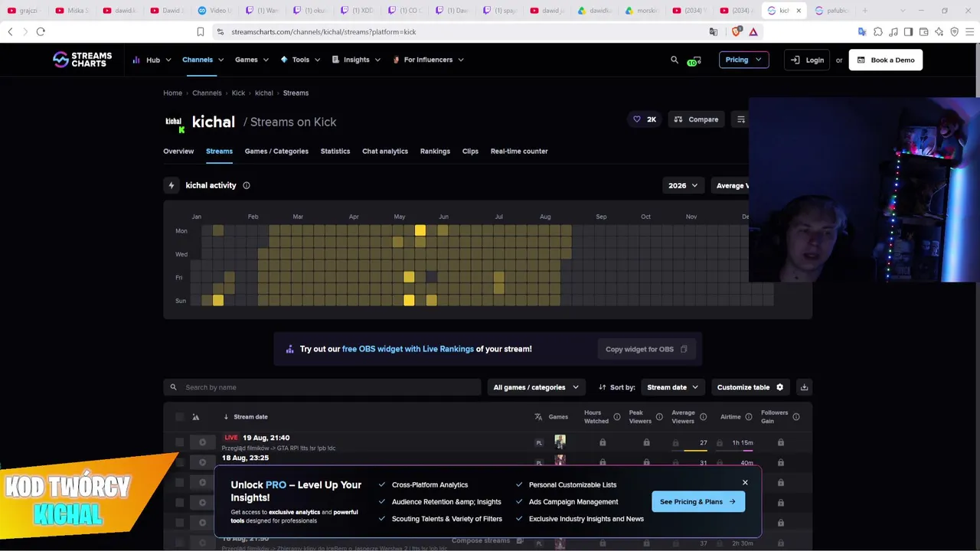
Task: Go to the Kick breadcrumb link
Action: click(x=238, y=93)
